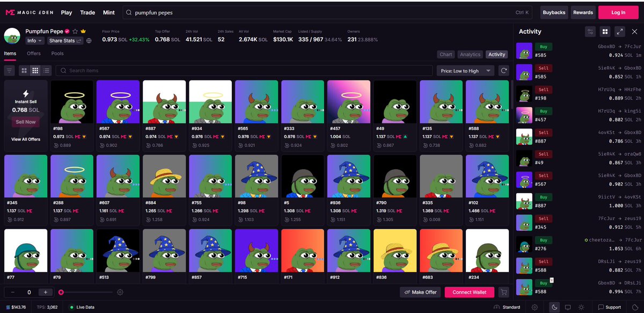Open activity filter settings icon

[590, 32]
